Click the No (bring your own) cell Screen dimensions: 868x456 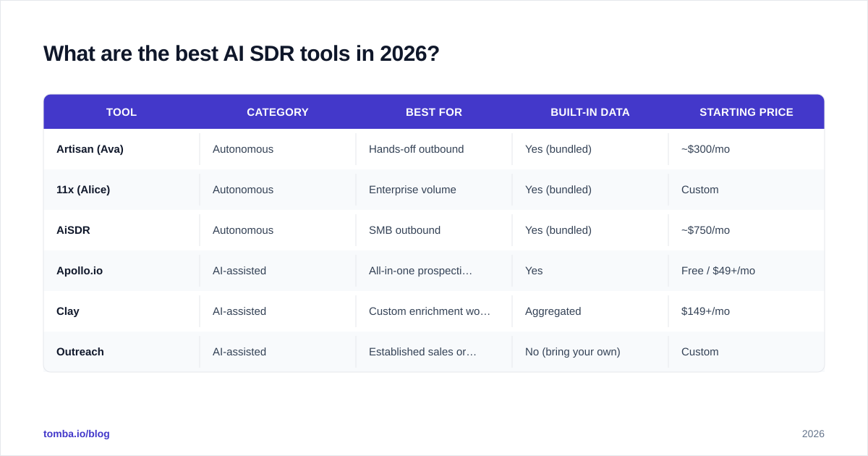coord(573,352)
